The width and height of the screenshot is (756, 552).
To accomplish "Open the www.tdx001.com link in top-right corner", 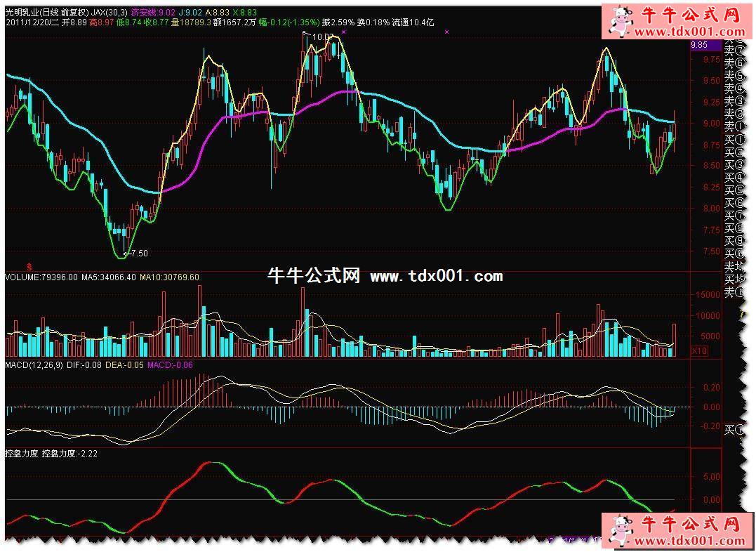I will point(679,32).
